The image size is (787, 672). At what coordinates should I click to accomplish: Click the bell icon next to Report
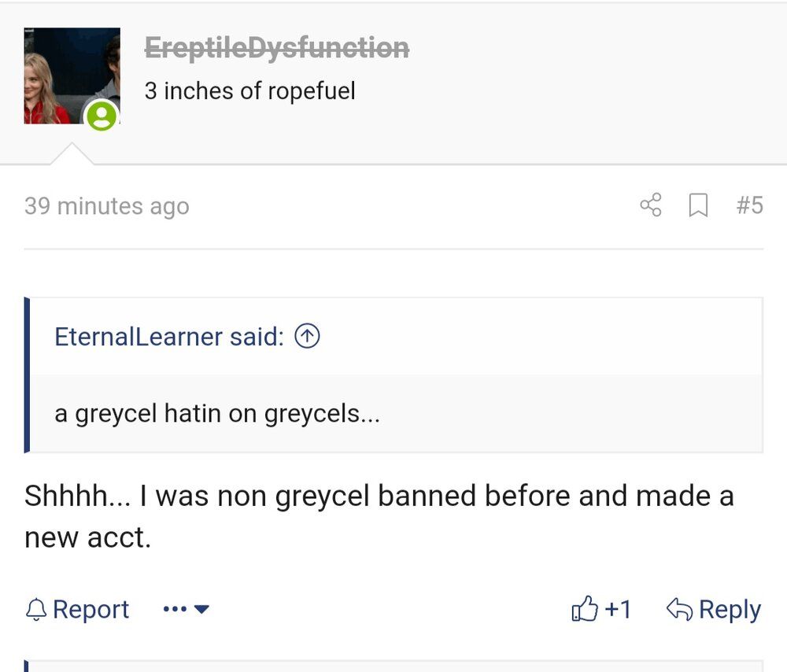pos(36,609)
